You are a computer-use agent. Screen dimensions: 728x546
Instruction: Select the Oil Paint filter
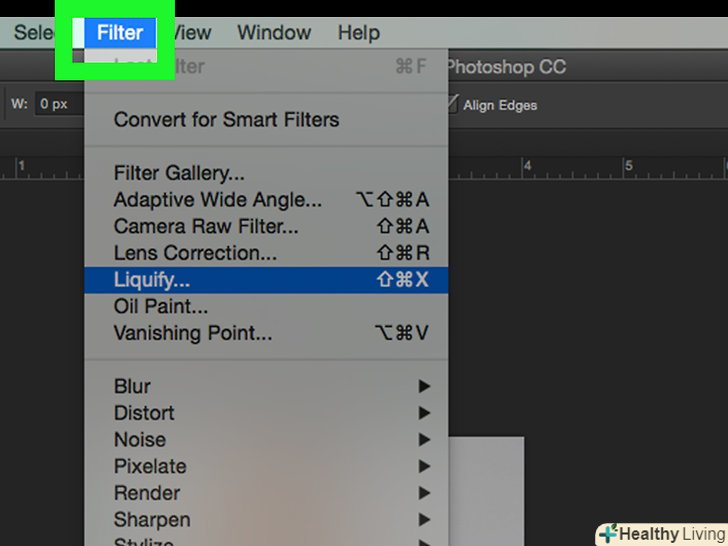(x=161, y=307)
